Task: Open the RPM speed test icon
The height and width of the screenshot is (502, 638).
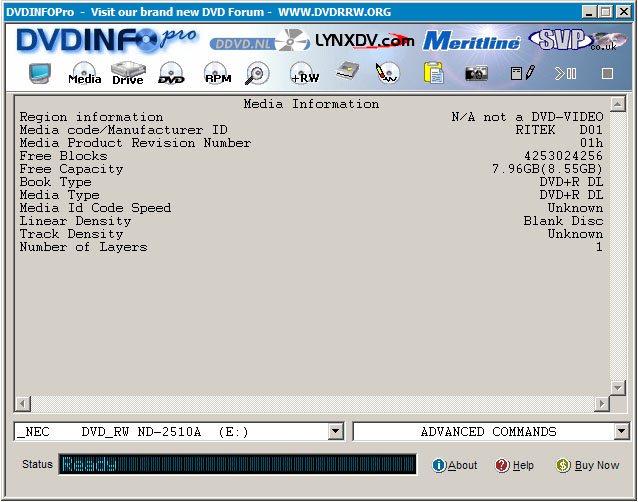Action: [x=218, y=73]
